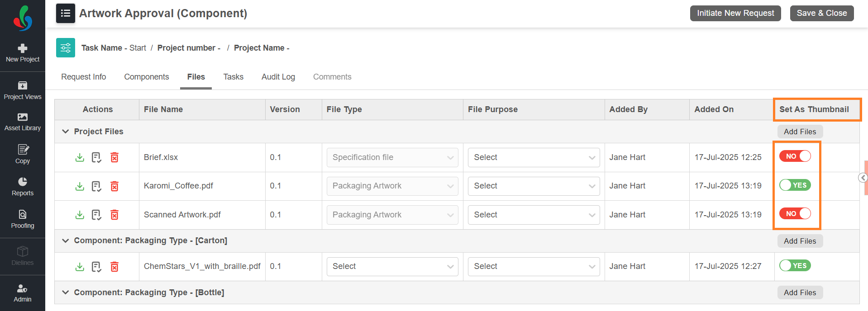Open the Audit Log tab
Screen dimensions: 868x311
point(278,77)
